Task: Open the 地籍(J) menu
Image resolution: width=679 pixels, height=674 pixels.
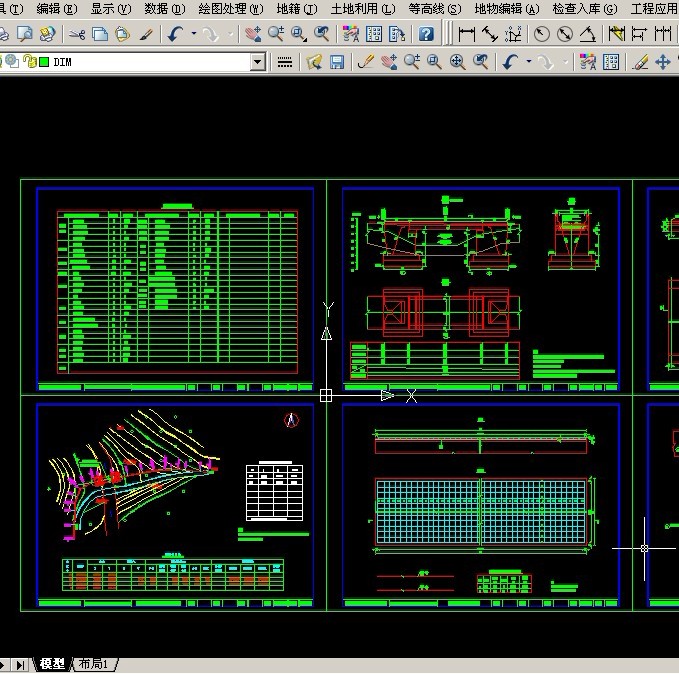Action: pyautogui.click(x=297, y=9)
